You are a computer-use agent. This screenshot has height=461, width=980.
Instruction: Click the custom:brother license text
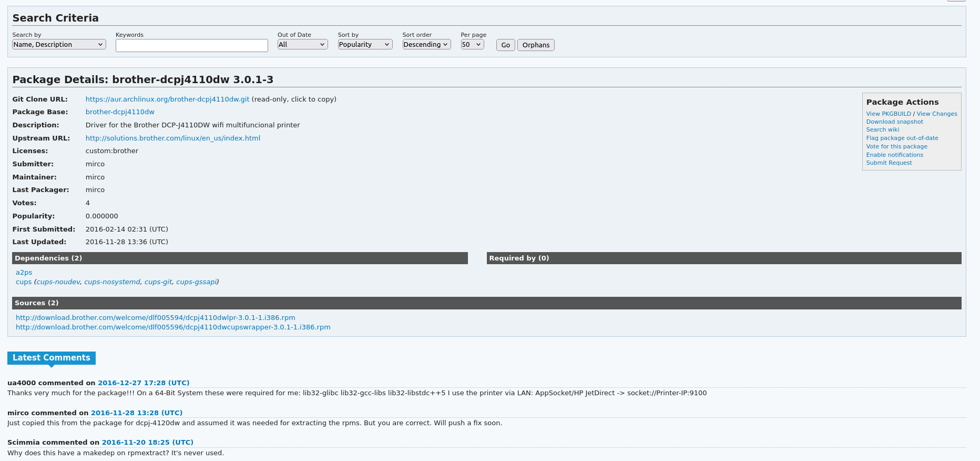(x=112, y=151)
